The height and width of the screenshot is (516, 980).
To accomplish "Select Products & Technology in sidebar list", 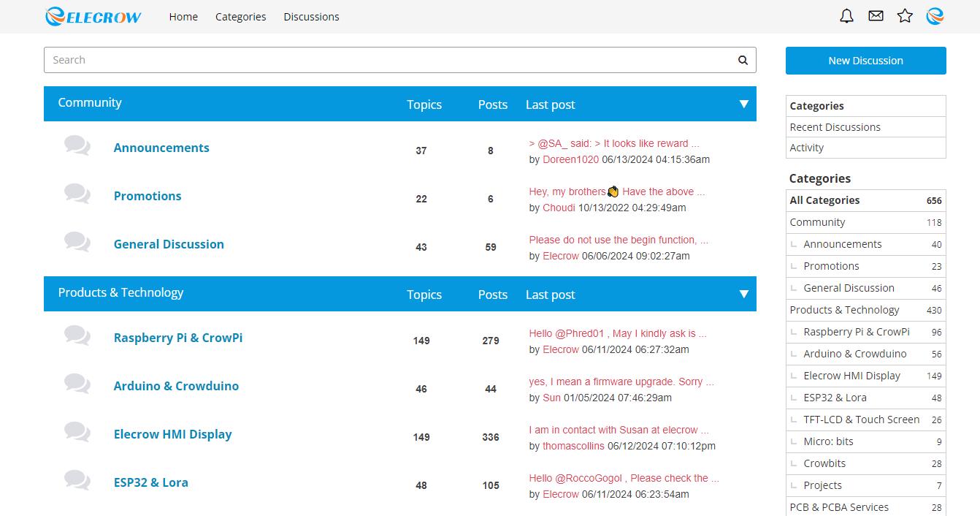I will pyautogui.click(x=866, y=310).
